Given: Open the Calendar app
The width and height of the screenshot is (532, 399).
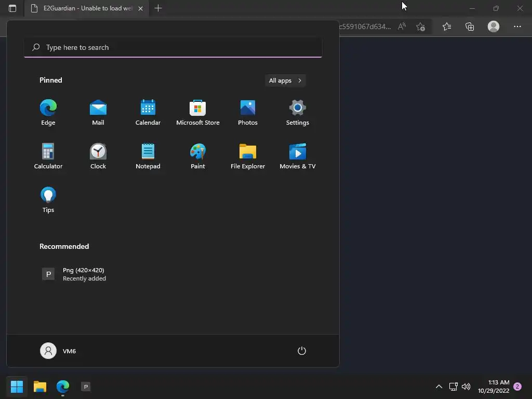Looking at the screenshot, I should coord(148,113).
